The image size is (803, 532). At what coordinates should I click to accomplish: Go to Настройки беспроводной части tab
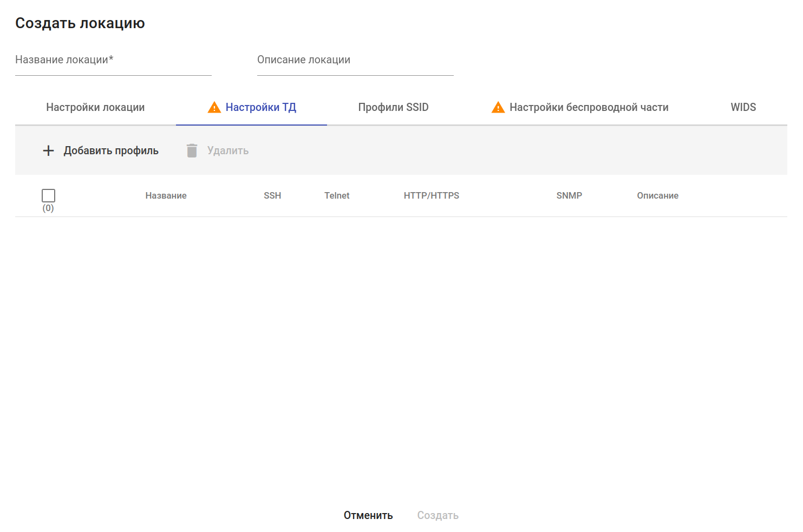click(x=589, y=107)
